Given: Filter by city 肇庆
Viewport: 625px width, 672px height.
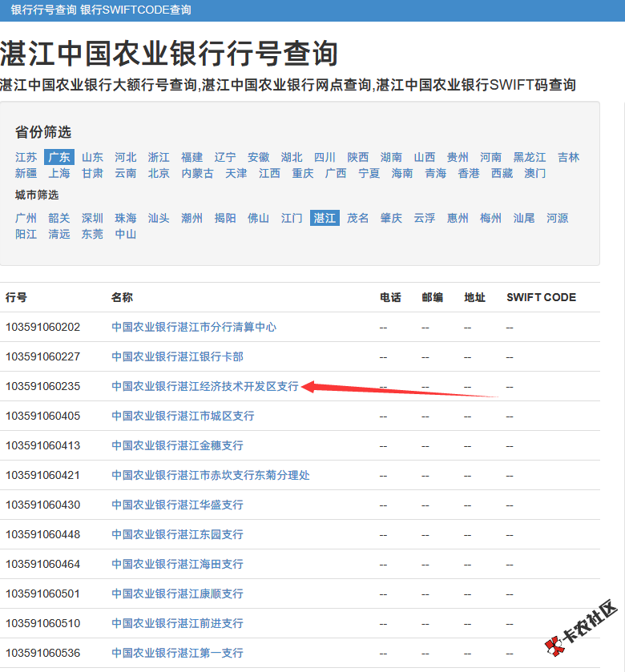Looking at the screenshot, I should coord(391,218).
